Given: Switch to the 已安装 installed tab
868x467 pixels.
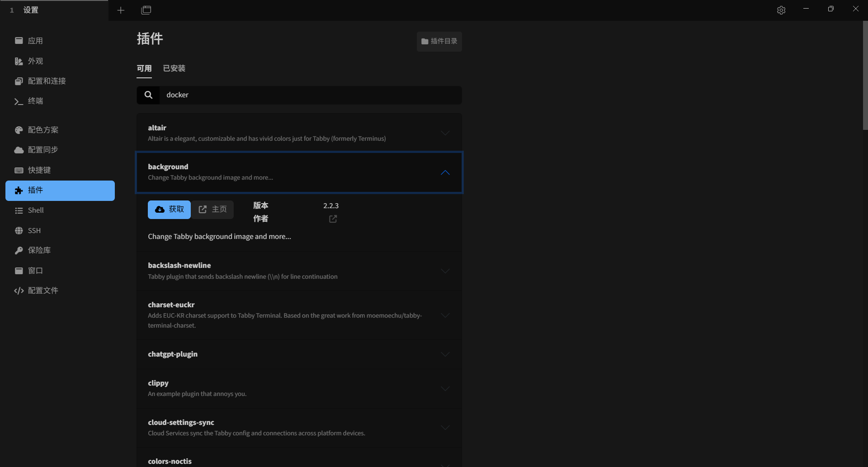Looking at the screenshot, I should click(174, 68).
